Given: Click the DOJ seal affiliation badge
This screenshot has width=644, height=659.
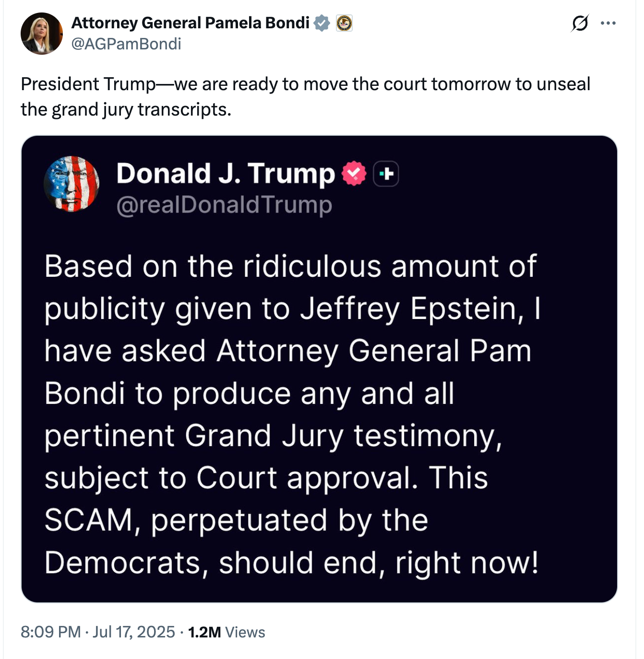Looking at the screenshot, I should pos(344,23).
